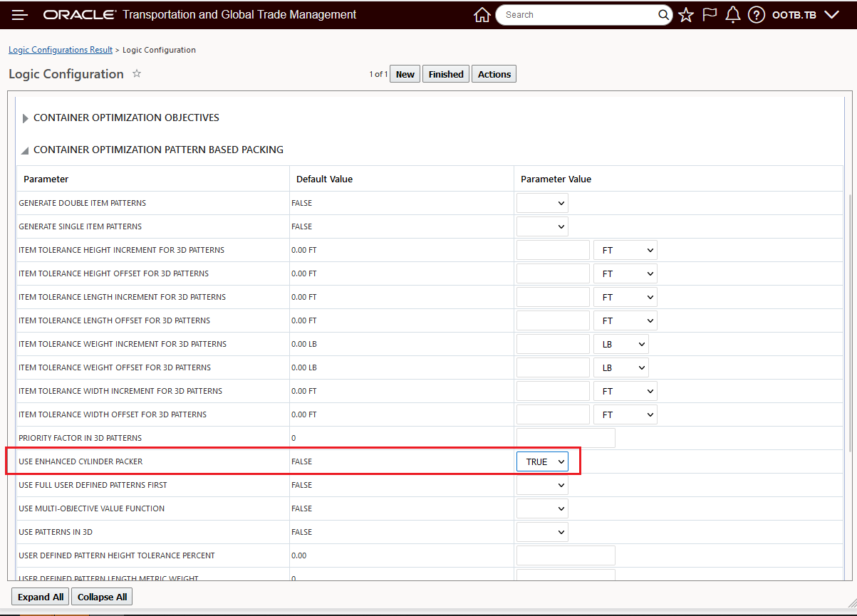Select GENERATE DOUBLE ITEM PATTERNS row label
The width and height of the screenshot is (857, 616).
[82, 203]
